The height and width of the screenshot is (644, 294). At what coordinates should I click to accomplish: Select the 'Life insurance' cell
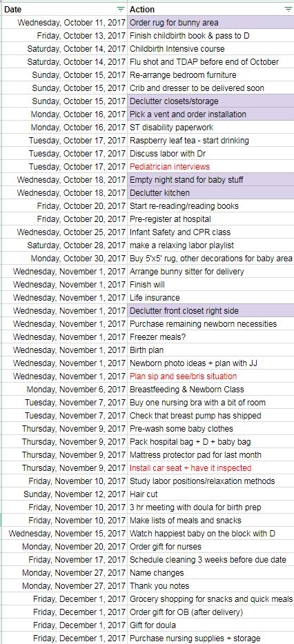[x=210, y=298]
